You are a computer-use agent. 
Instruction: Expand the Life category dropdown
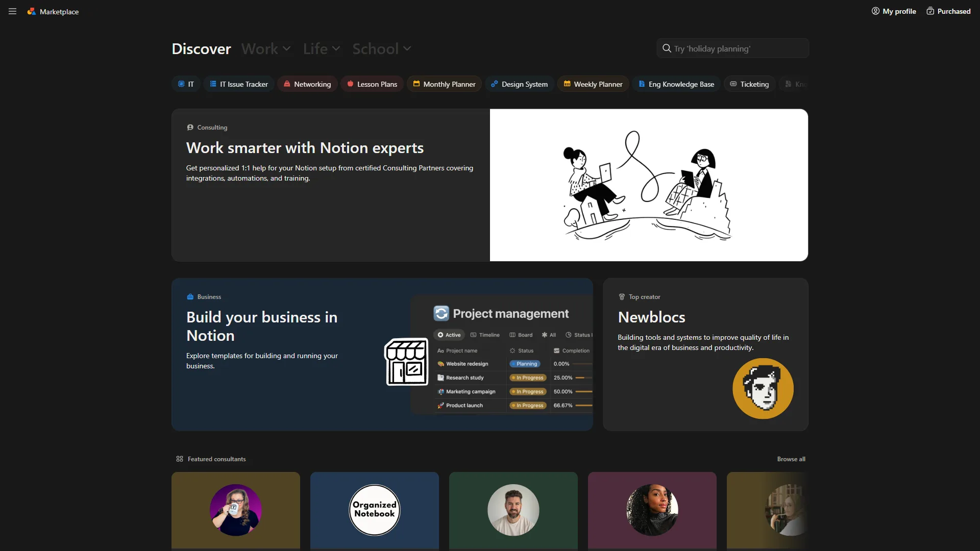coord(322,48)
